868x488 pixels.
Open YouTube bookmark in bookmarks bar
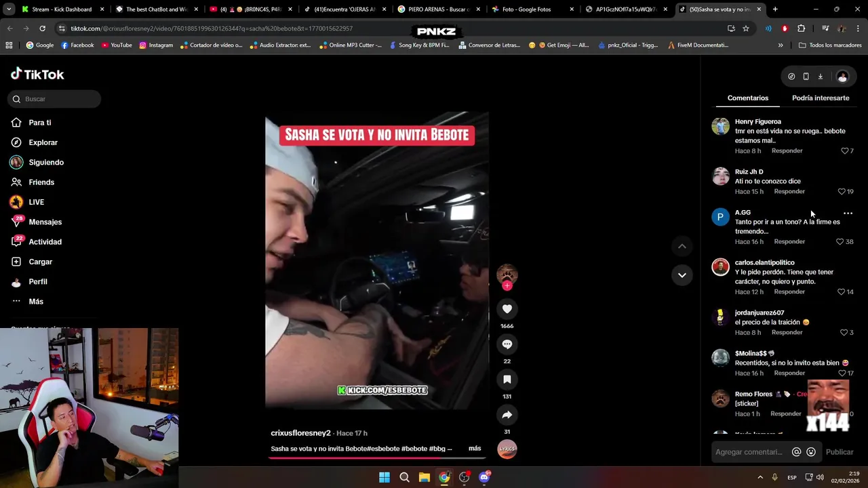pyautogui.click(x=117, y=45)
